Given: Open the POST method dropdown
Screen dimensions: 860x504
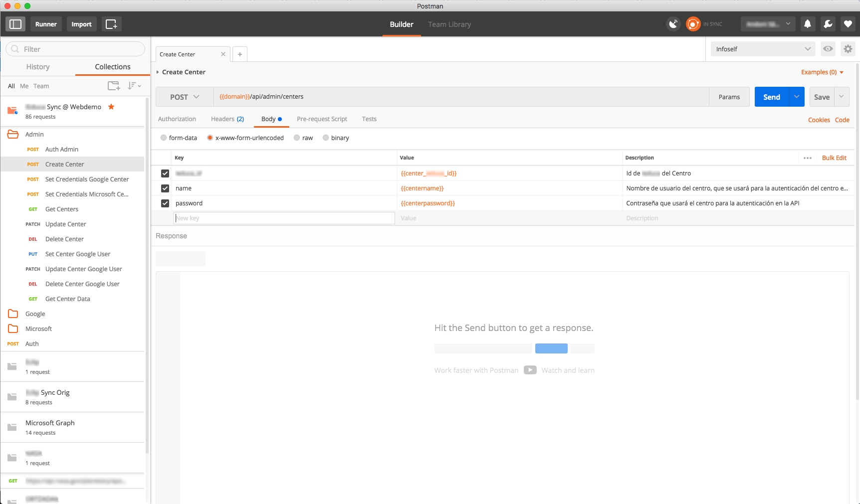Looking at the screenshot, I should click(185, 97).
